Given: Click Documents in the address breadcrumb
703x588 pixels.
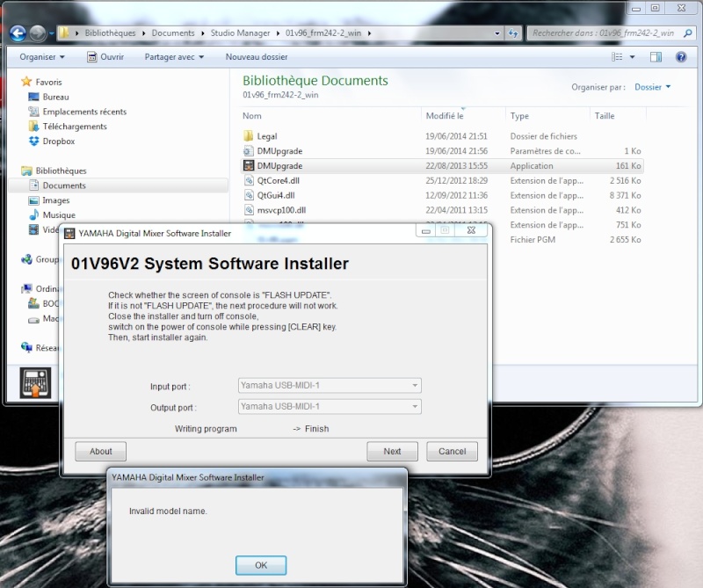Looking at the screenshot, I should click(x=173, y=33).
